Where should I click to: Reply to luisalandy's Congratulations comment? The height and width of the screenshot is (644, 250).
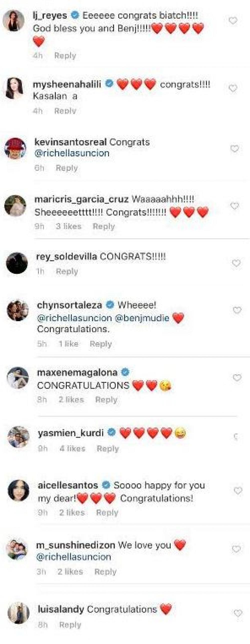pos(70,625)
